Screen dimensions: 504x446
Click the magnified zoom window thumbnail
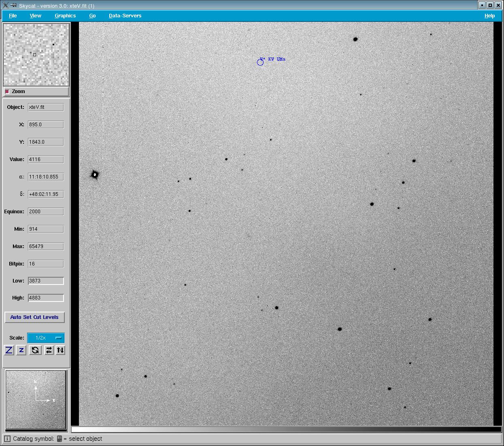pyautogui.click(x=36, y=54)
